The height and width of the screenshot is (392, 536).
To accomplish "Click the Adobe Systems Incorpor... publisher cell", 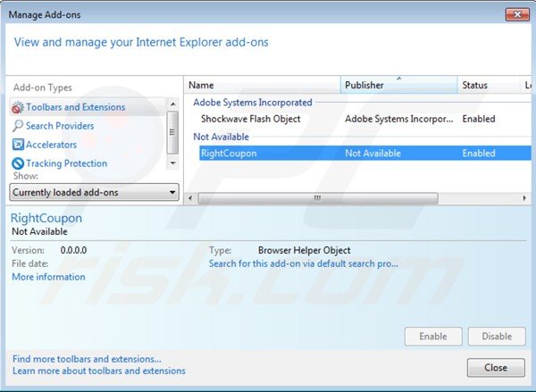I will 399,119.
